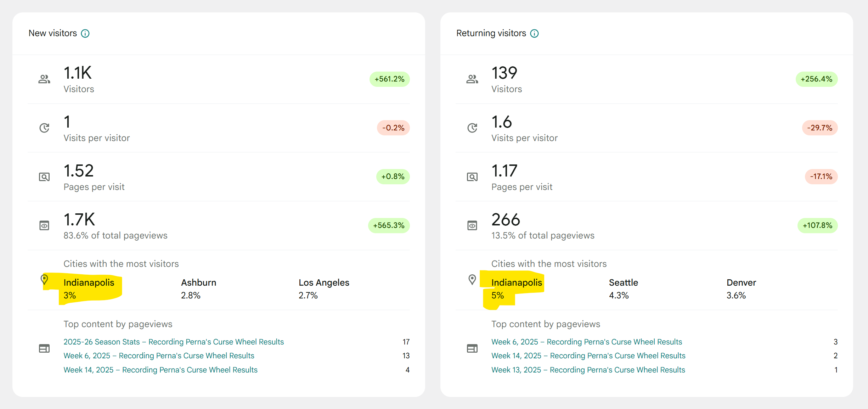The image size is (868, 409).
Task: Click the New visitors top content icon
Action: point(44,349)
